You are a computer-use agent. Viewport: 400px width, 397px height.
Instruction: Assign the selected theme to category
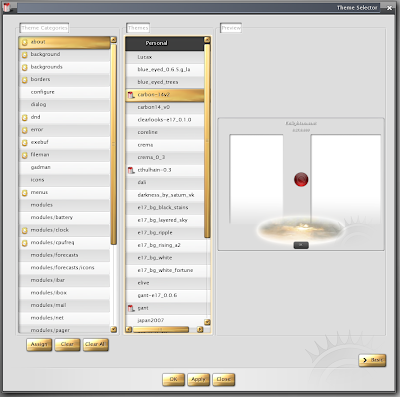pyautogui.click(x=39, y=344)
